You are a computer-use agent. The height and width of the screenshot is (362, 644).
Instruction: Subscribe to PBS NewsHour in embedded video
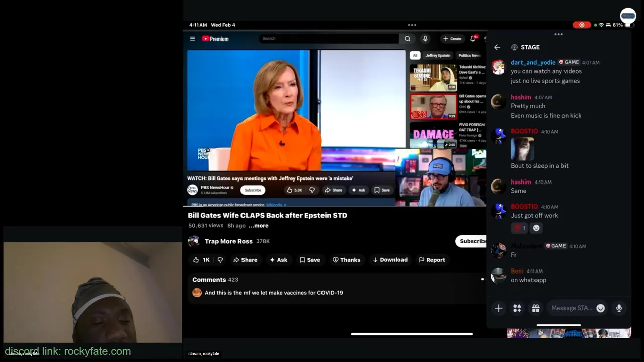pos(253,190)
